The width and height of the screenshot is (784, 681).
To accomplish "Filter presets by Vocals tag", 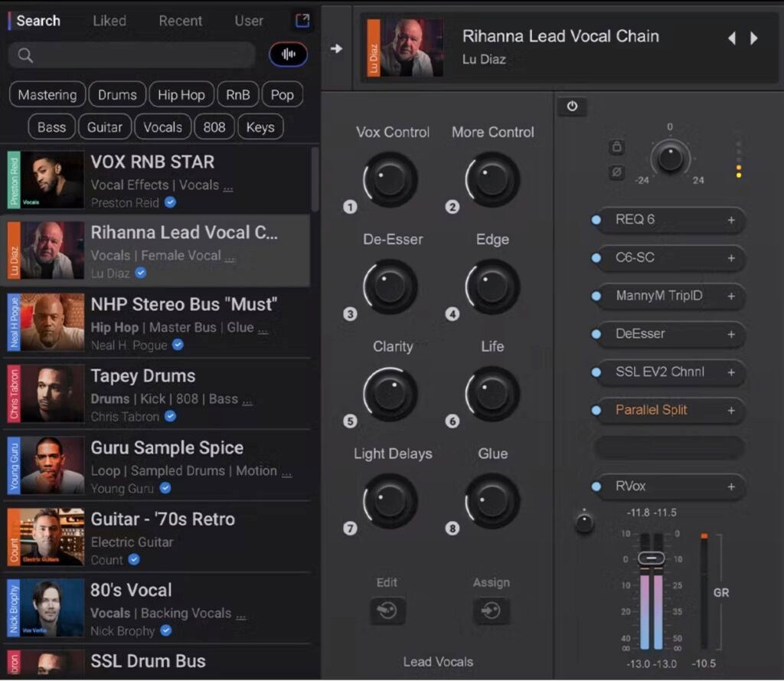I will [163, 127].
